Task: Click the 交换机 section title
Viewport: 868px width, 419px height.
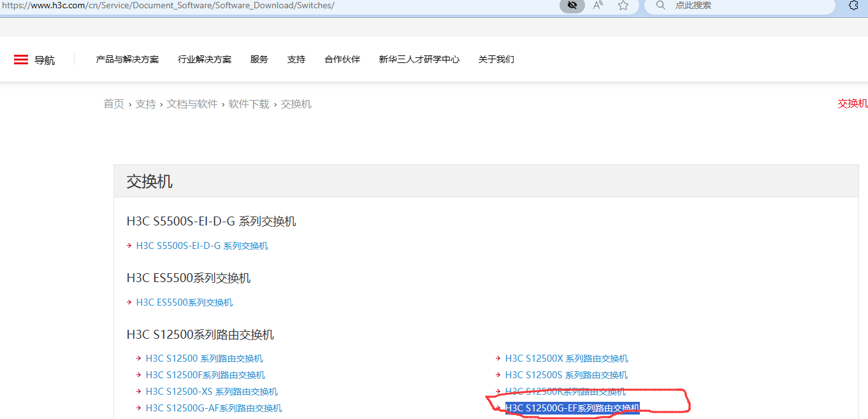Action: click(x=150, y=181)
